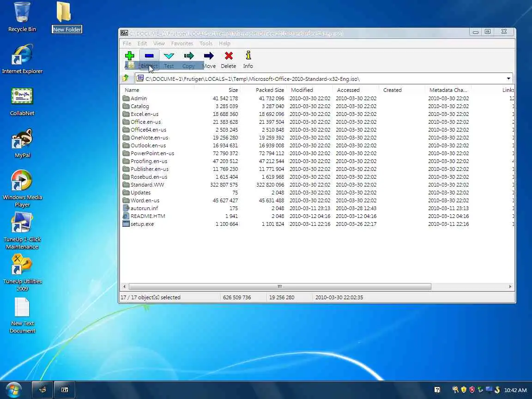
Task: Open the Edit menu
Action: coord(142,43)
